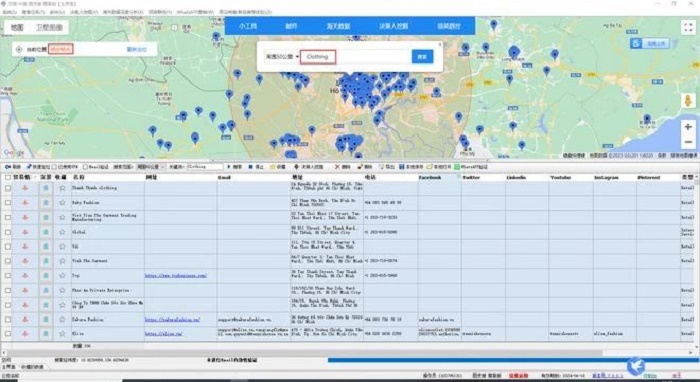Viewport: 700px width, 382px height.
Task: Open the sakurafashion.vn website link
Action: (172, 320)
